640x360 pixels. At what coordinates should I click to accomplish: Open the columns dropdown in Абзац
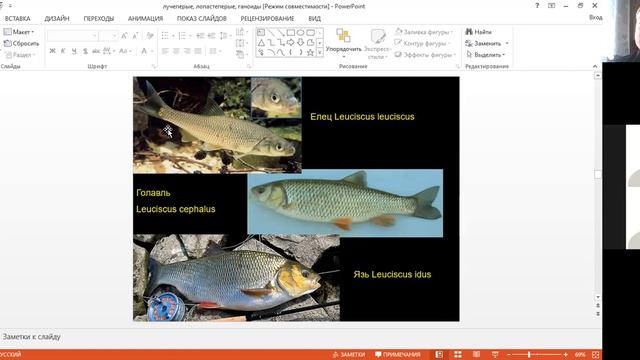[x=215, y=51]
